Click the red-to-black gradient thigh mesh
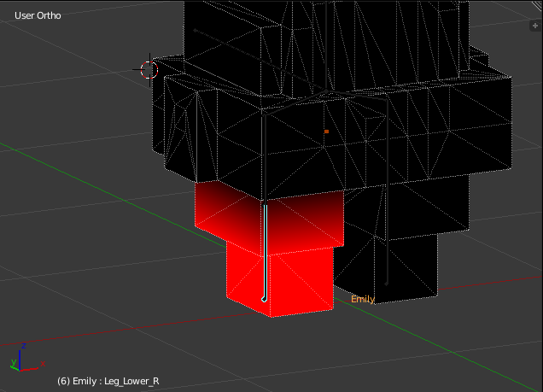The height and width of the screenshot is (392, 543). click(x=270, y=218)
